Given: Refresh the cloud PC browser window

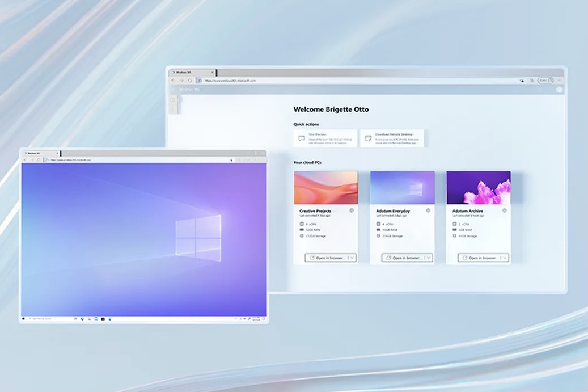Looking at the screenshot, I should tap(39, 160).
